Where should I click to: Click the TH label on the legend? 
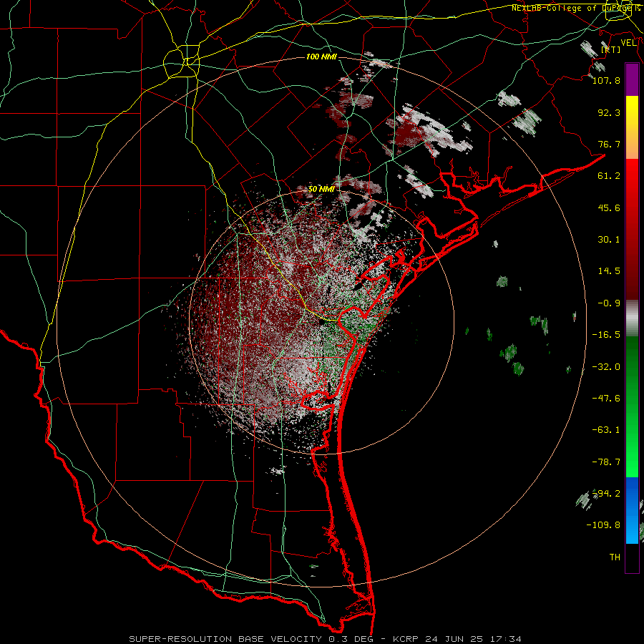coord(615,557)
